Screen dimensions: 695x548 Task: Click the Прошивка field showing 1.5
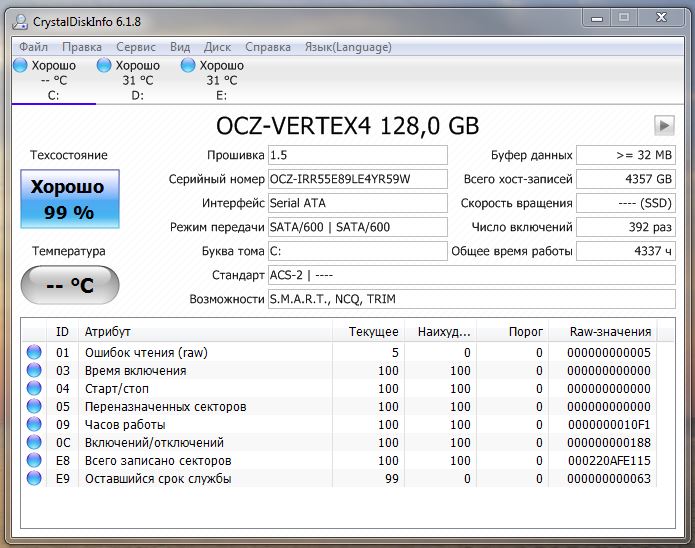[x=358, y=155]
